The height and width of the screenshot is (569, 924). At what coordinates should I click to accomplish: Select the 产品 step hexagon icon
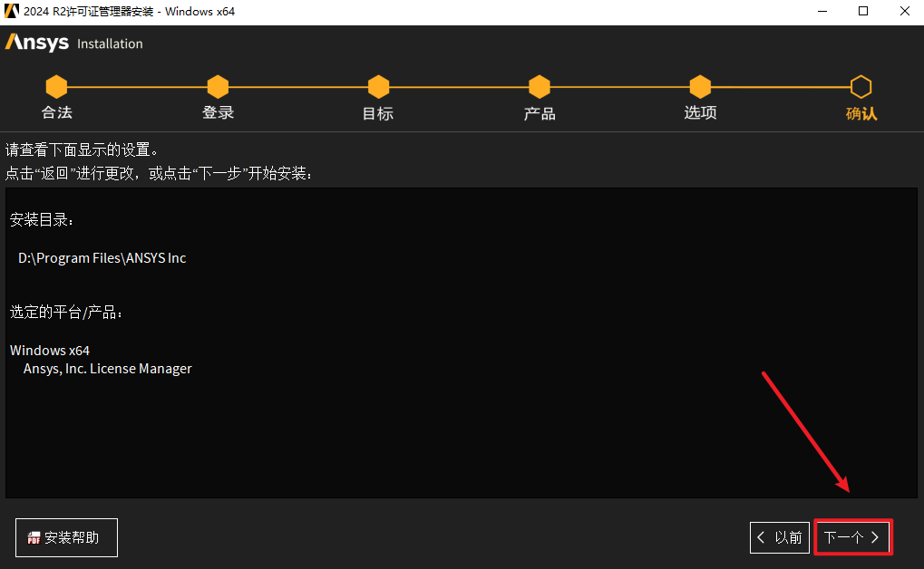pos(540,87)
